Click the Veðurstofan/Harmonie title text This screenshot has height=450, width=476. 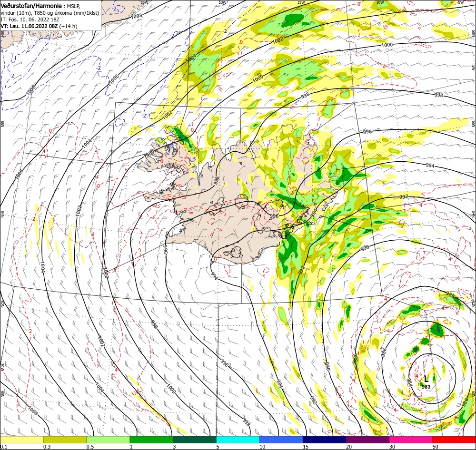(x=31, y=6)
